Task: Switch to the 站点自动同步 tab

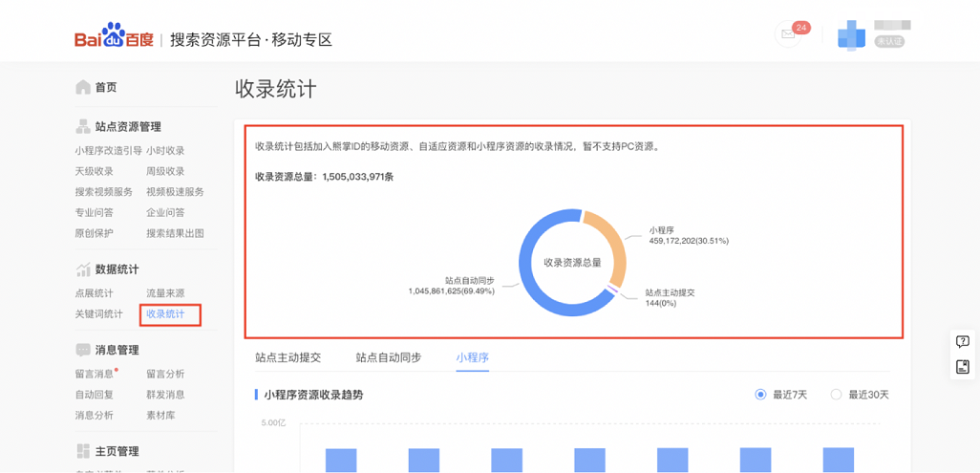Action: [388, 357]
